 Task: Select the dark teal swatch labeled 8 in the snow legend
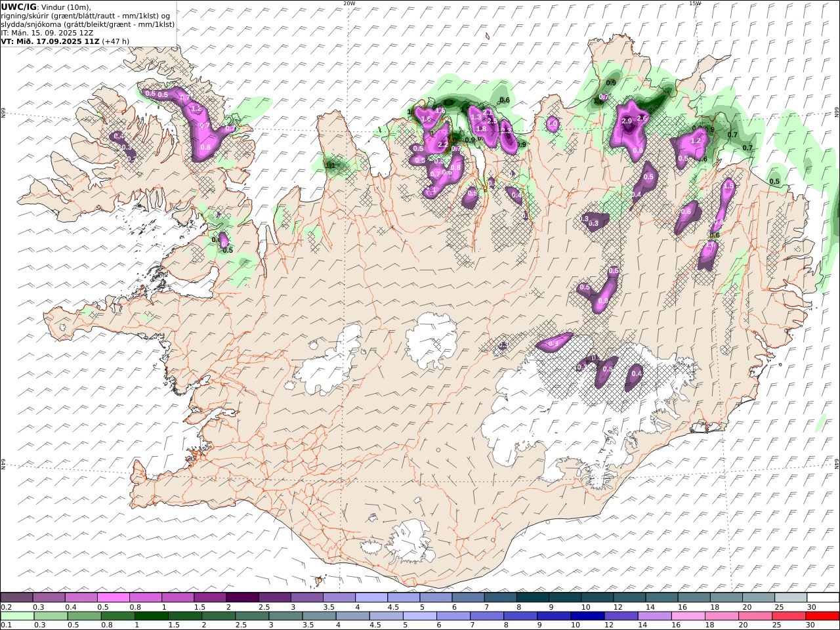[x=532, y=597]
